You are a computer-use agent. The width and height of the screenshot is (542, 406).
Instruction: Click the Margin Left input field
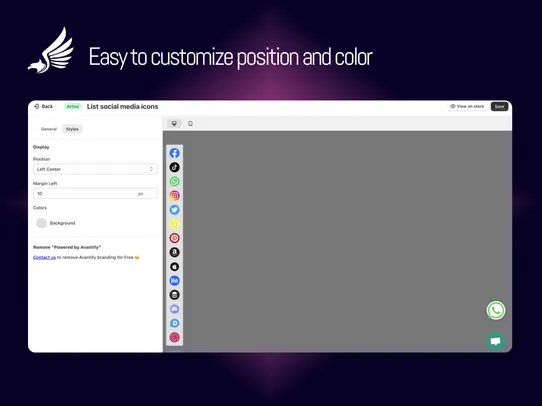pyautogui.click(x=95, y=194)
